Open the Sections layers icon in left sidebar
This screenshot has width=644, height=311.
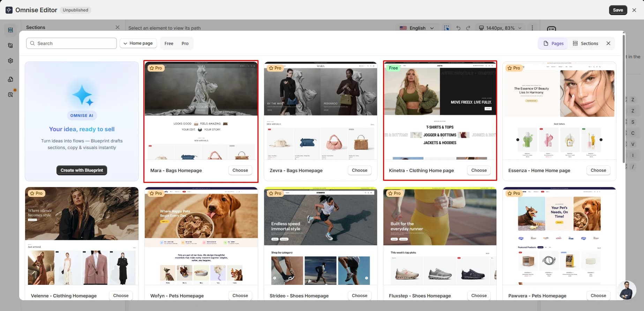10,30
